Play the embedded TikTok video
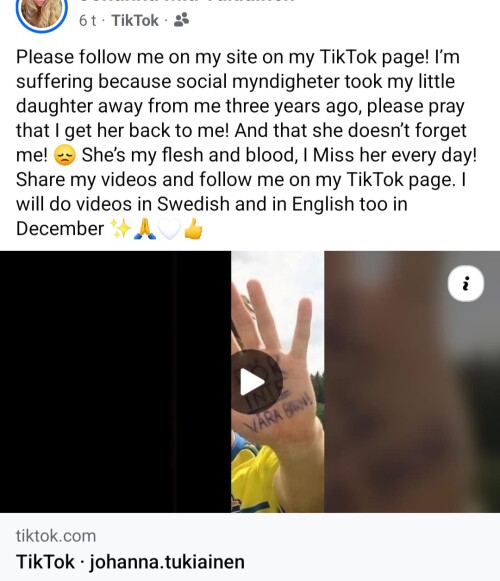This screenshot has height=581, width=500. (x=257, y=382)
